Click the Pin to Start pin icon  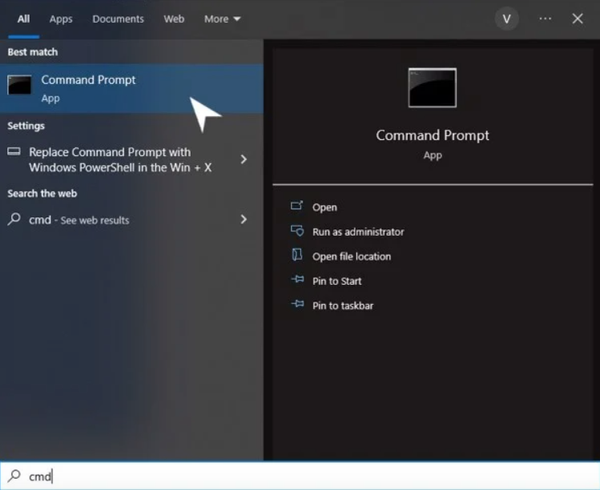tap(297, 280)
